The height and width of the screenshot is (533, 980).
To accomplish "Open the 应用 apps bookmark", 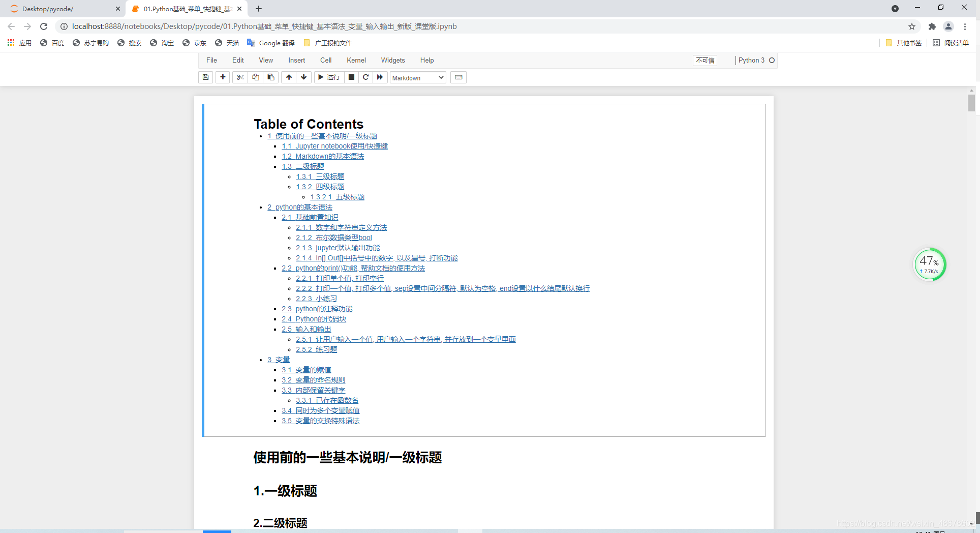I will click(x=19, y=43).
